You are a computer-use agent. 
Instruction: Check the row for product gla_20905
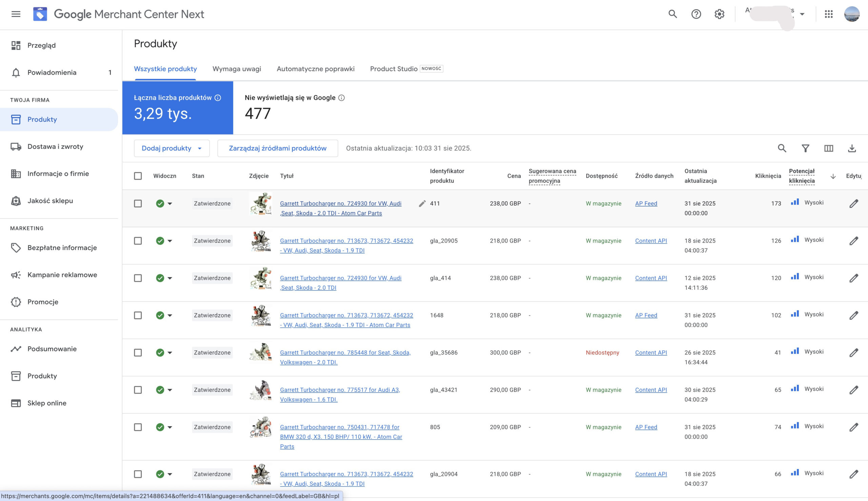pyautogui.click(x=138, y=240)
